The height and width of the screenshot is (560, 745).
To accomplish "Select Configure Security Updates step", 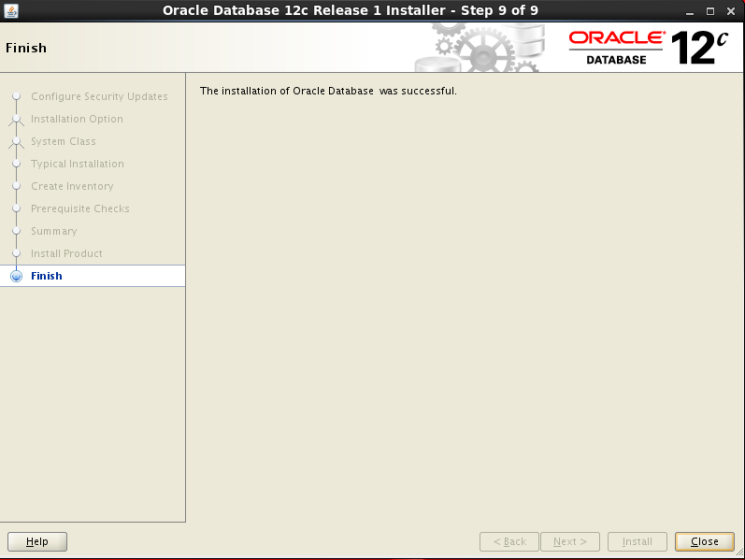I will pos(99,96).
